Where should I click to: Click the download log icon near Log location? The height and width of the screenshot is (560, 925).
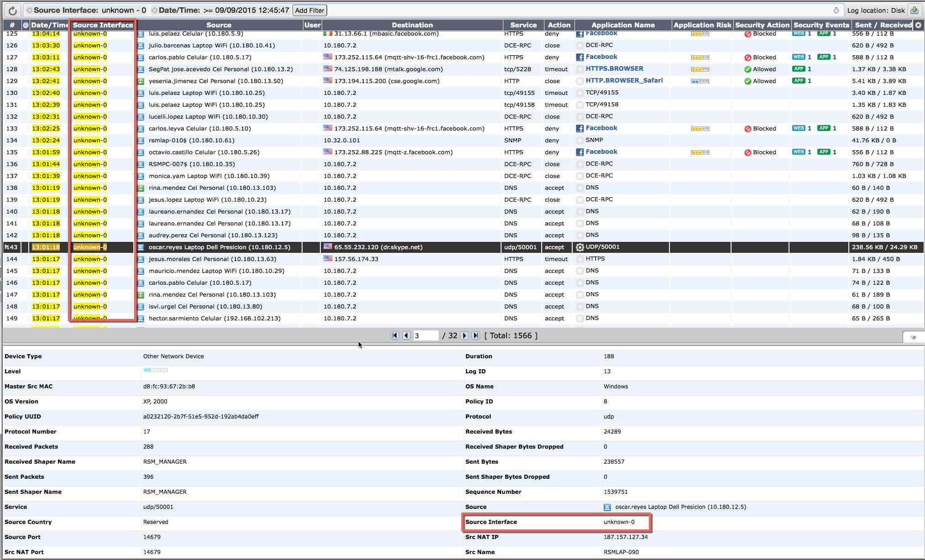pos(914,10)
